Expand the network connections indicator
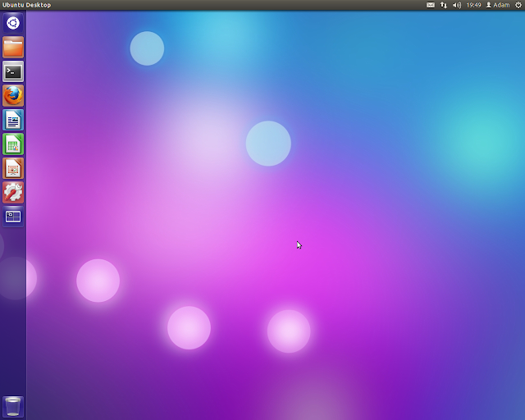 click(x=444, y=5)
